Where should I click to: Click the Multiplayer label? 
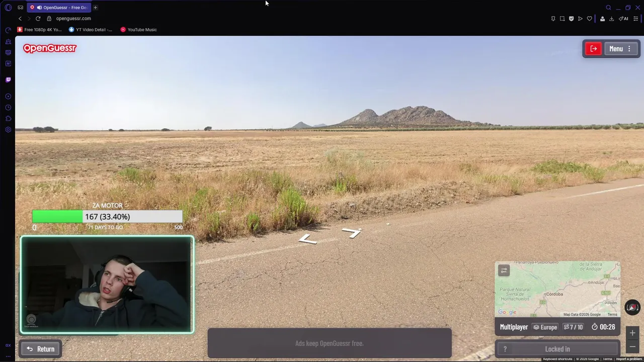tap(514, 327)
